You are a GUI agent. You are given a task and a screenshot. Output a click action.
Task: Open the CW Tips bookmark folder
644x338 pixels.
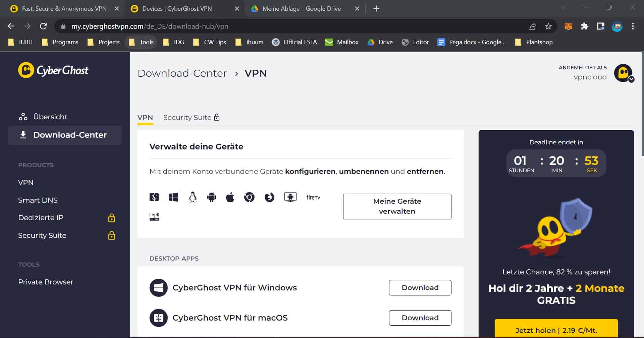[209, 42]
